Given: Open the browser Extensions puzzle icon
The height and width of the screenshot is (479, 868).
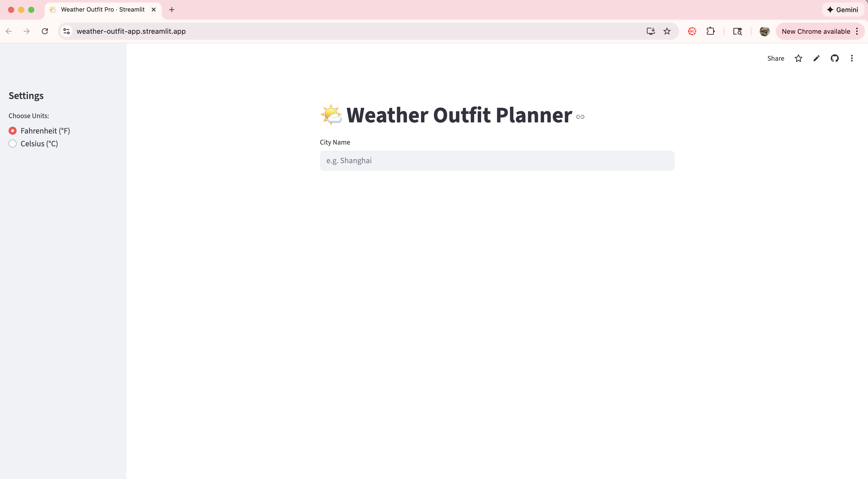Looking at the screenshot, I should tap(711, 31).
